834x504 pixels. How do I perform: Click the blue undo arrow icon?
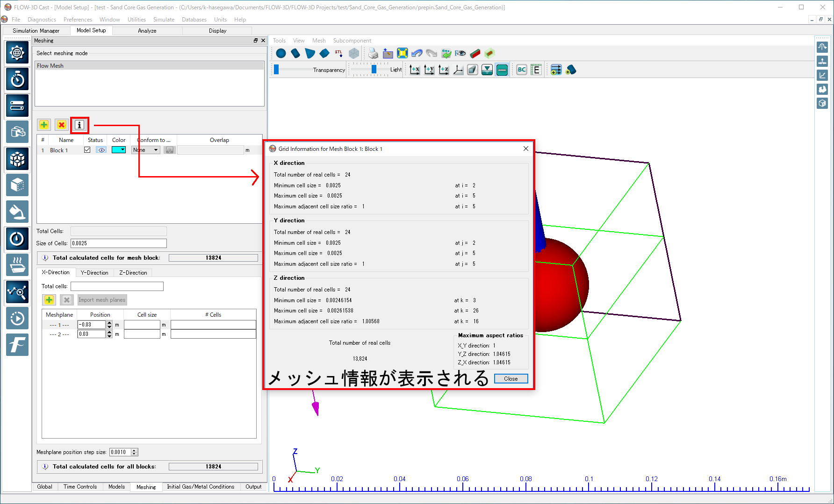(417, 53)
